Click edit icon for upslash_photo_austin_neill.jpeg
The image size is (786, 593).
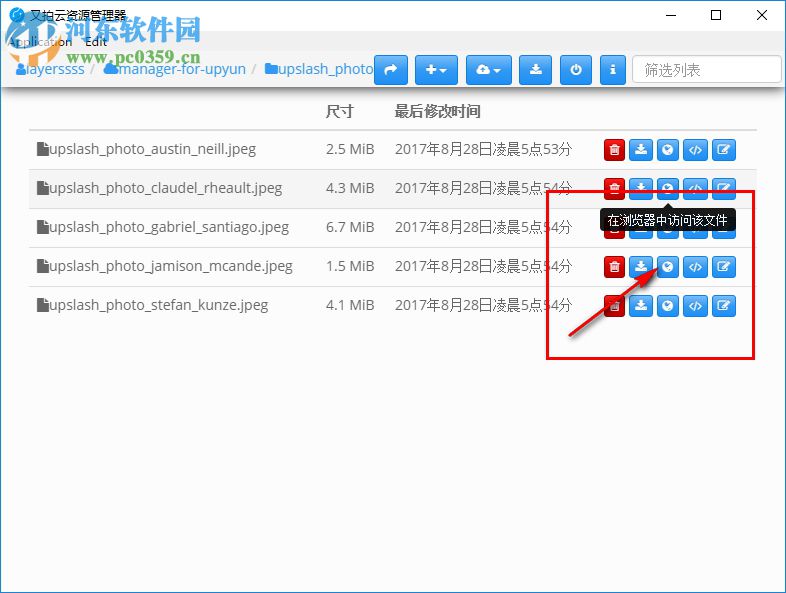coord(723,149)
